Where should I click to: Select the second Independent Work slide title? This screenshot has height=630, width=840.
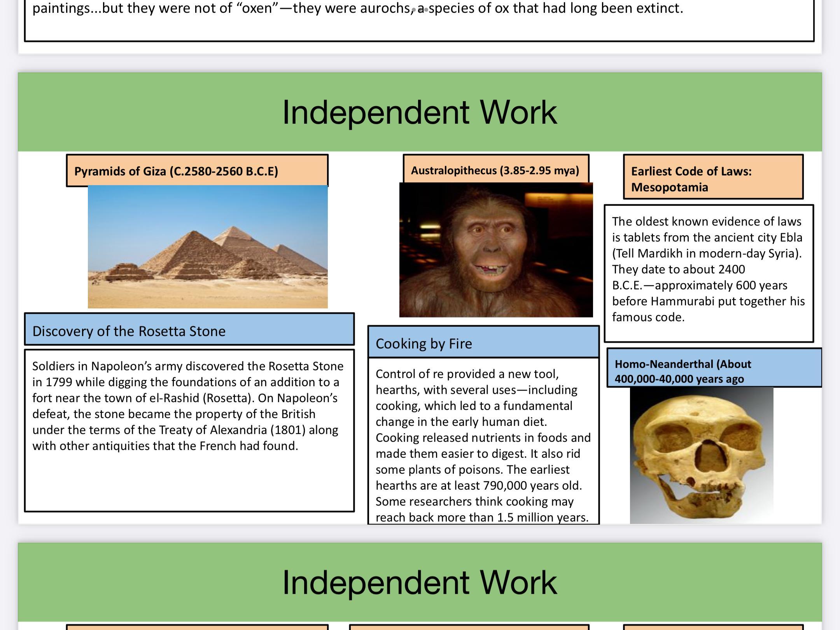420,582
